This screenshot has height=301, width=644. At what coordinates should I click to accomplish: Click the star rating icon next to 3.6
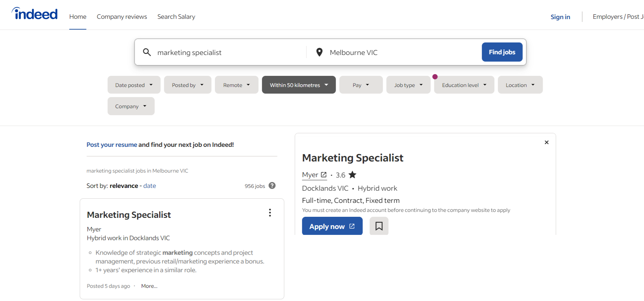click(353, 175)
